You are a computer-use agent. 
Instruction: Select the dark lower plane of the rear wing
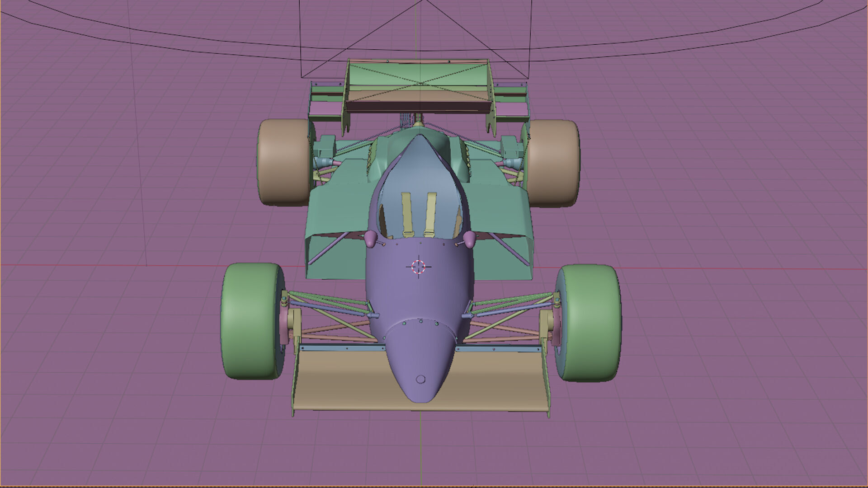click(x=418, y=108)
